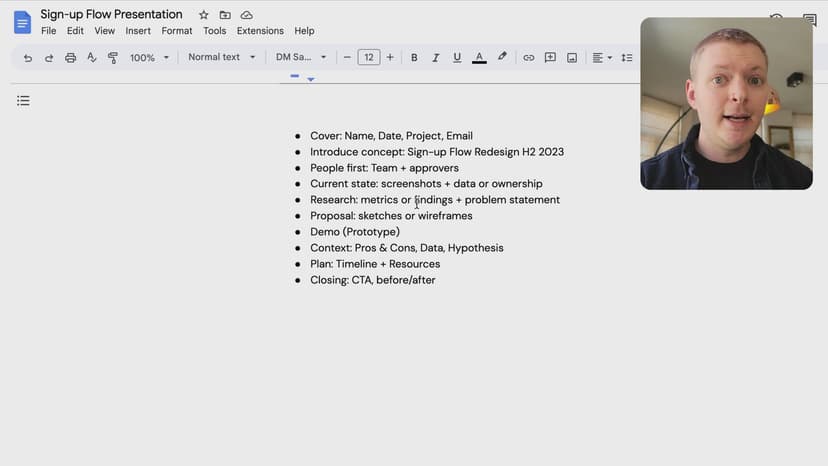The image size is (828, 466).
Task: Open the Insert menu
Action: (138, 31)
